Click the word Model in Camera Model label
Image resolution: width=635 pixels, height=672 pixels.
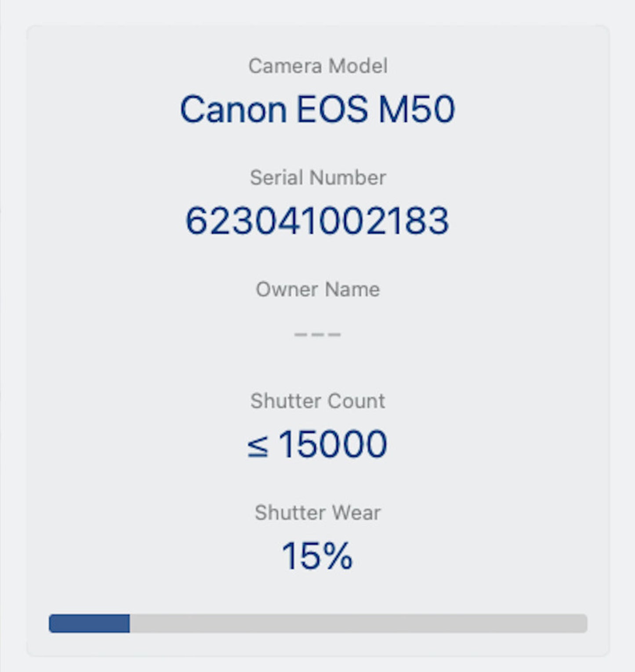point(358,66)
